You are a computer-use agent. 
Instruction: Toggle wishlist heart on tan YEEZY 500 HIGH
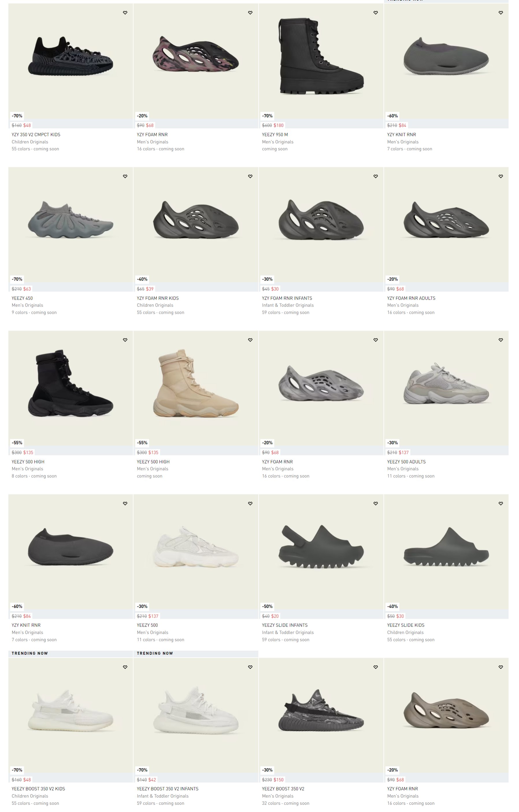250,340
